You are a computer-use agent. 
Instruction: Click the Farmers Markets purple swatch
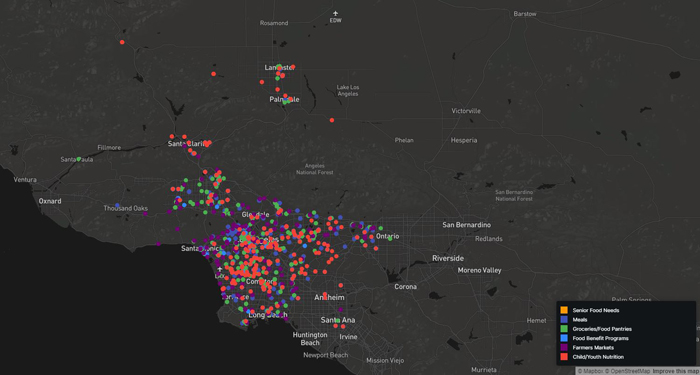[564, 347]
